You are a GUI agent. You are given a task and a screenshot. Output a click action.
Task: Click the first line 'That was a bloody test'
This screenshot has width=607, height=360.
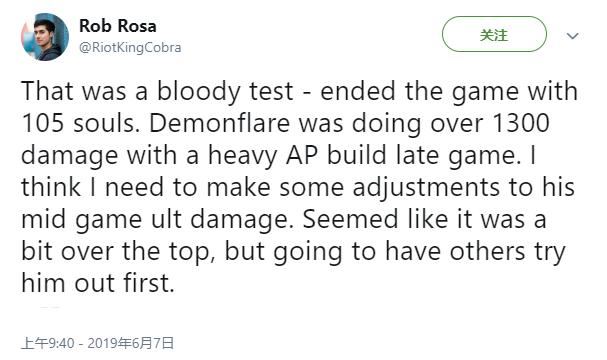157,91
